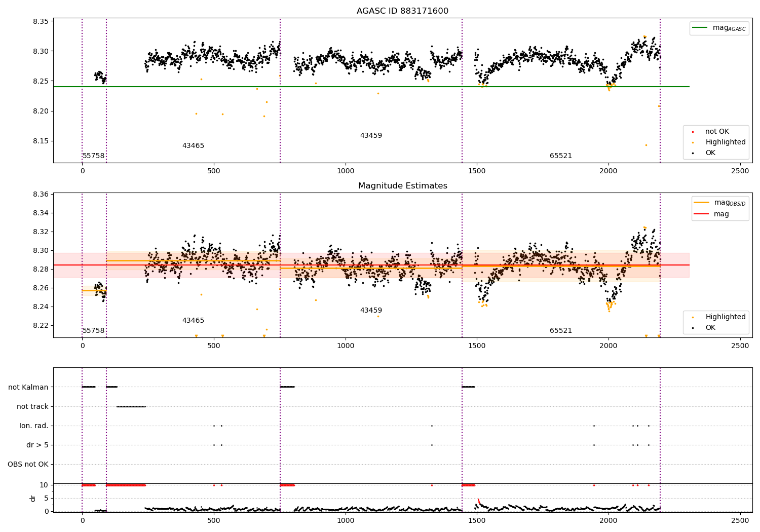Image resolution: width=760 pixels, height=532 pixels.
Task: Click the obsid label 43459 in the middle plot
Action: [x=371, y=311]
